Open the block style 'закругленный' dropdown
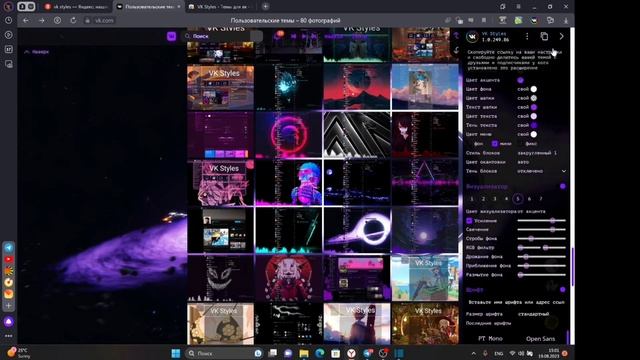The width and height of the screenshot is (640, 360). [x=537, y=153]
